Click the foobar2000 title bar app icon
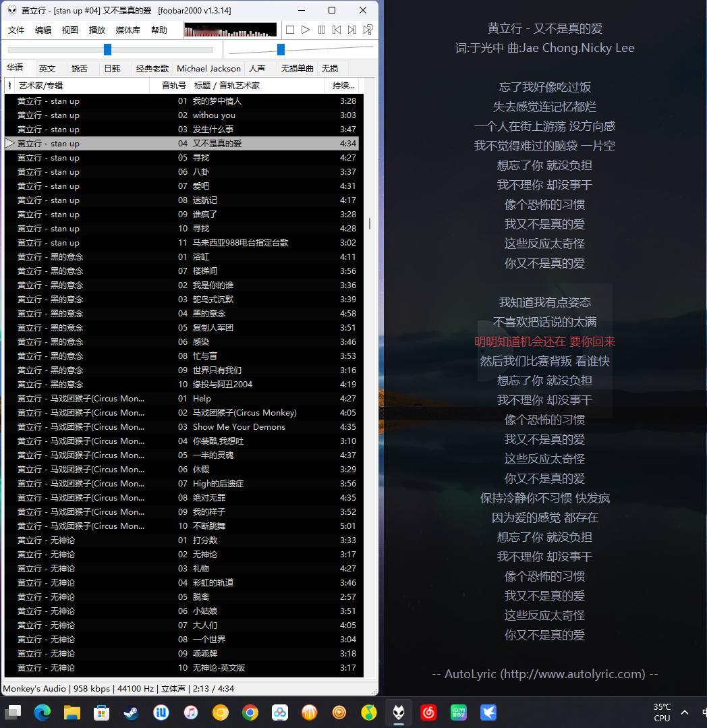This screenshot has height=728, width=707. pyautogui.click(x=12, y=10)
